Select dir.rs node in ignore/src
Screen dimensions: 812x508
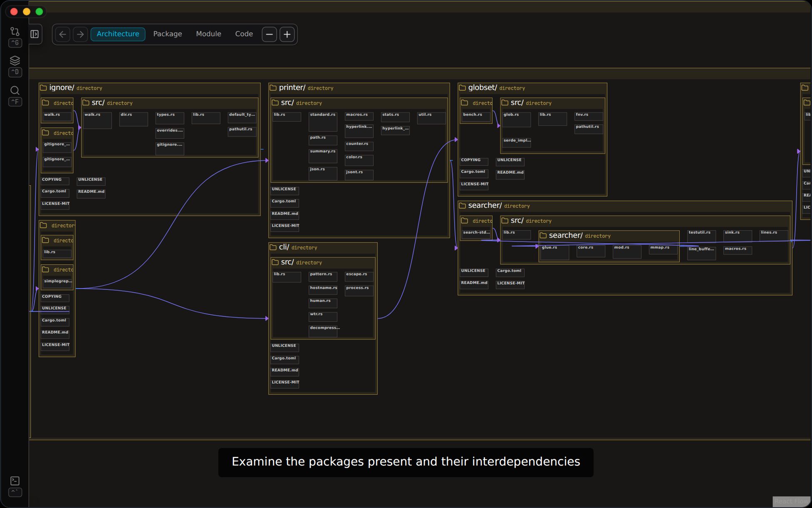click(x=134, y=119)
